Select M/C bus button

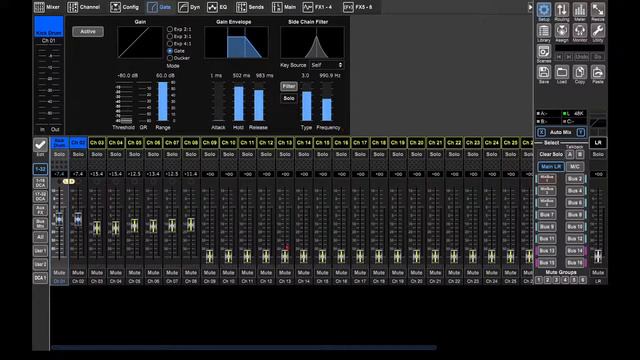pyautogui.click(x=575, y=167)
